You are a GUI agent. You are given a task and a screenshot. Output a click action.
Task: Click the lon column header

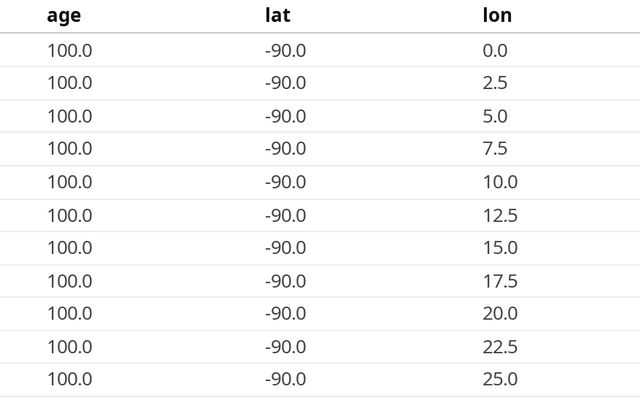(x=497, y=16)
